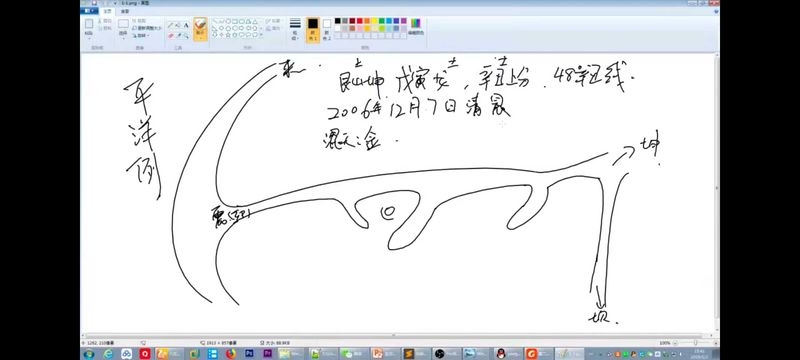
Task: Click the Resize button
Action: [x=146, y=28]
